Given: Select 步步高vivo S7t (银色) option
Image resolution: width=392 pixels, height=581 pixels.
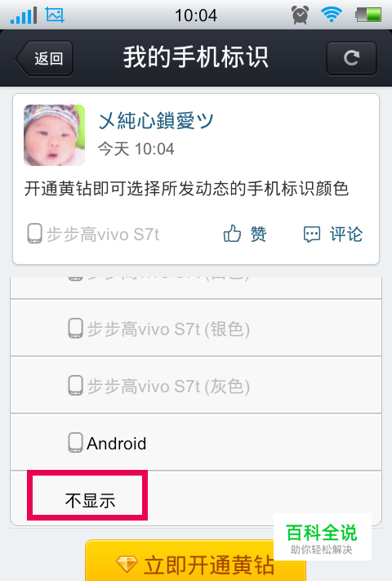Looking at the screenshot, I should (196, 328).
